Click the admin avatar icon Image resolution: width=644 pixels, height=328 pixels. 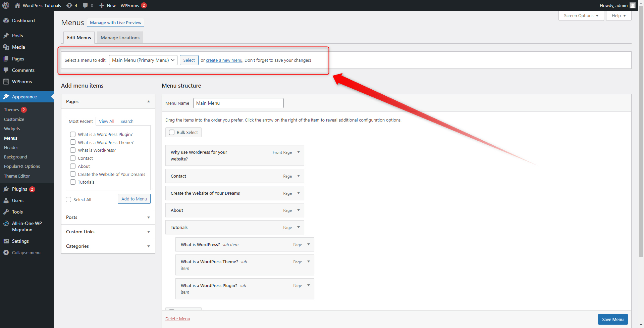click(x=633, y=5)
